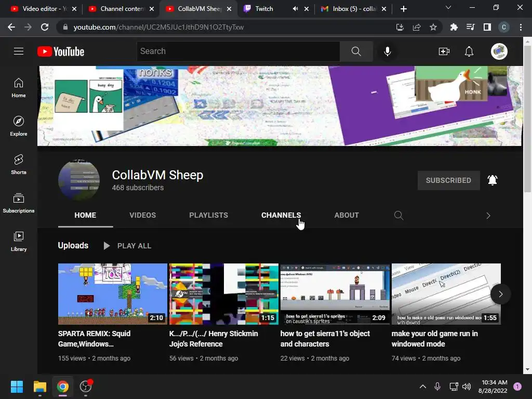Open Chrome extensions puzzle icon

(x=454, y=27)
